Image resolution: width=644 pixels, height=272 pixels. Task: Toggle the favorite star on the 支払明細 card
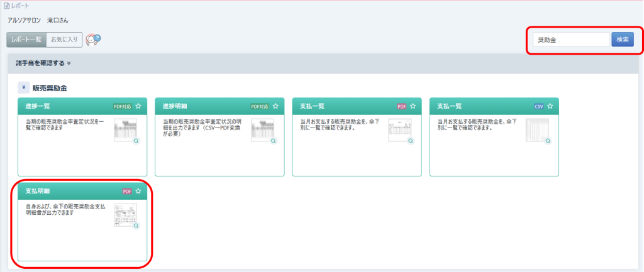(138, 191)
